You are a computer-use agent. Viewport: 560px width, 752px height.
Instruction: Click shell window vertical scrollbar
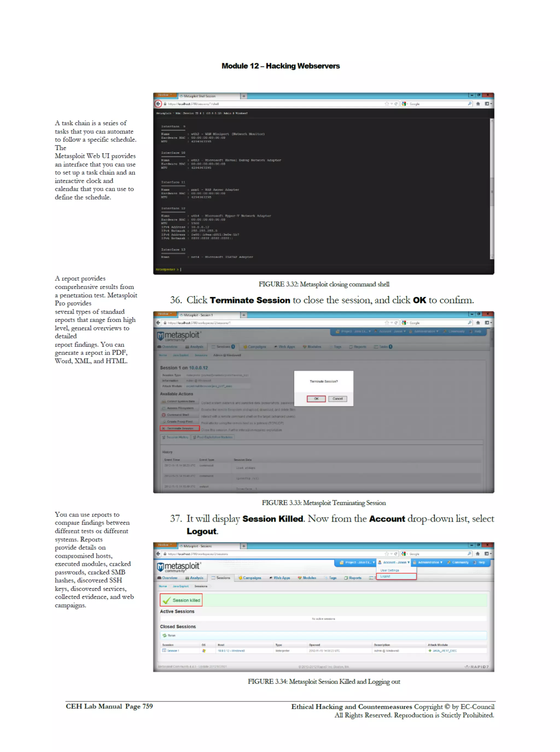[492, 188]
